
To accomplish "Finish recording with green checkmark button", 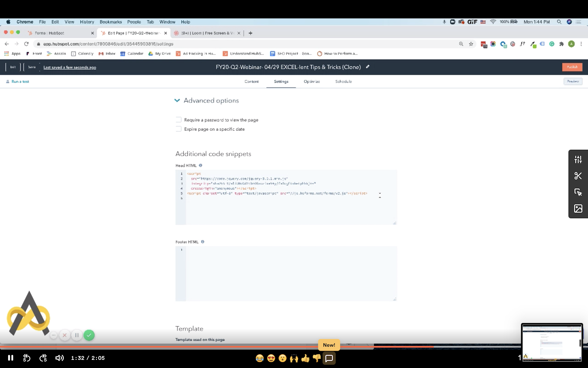I will pos(89,335).
